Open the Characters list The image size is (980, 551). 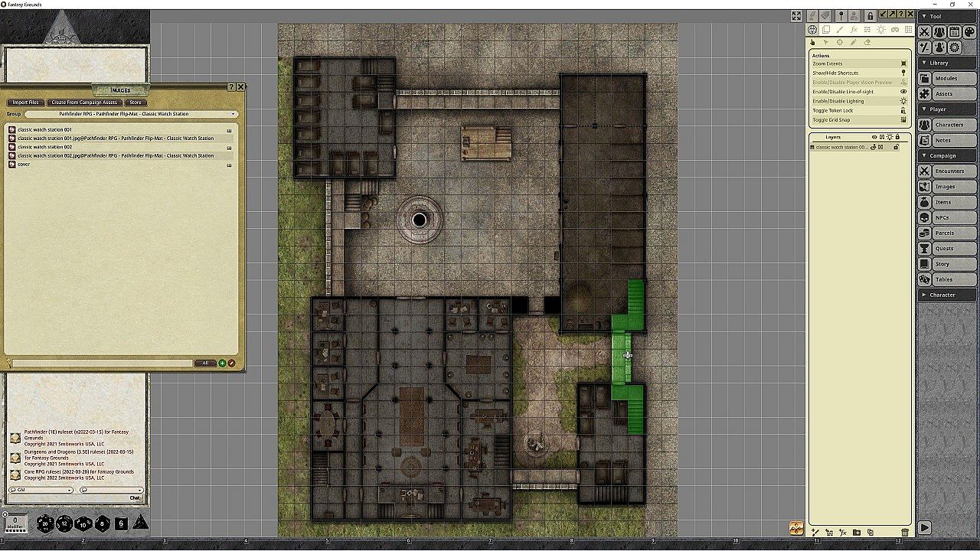point(946,125)
